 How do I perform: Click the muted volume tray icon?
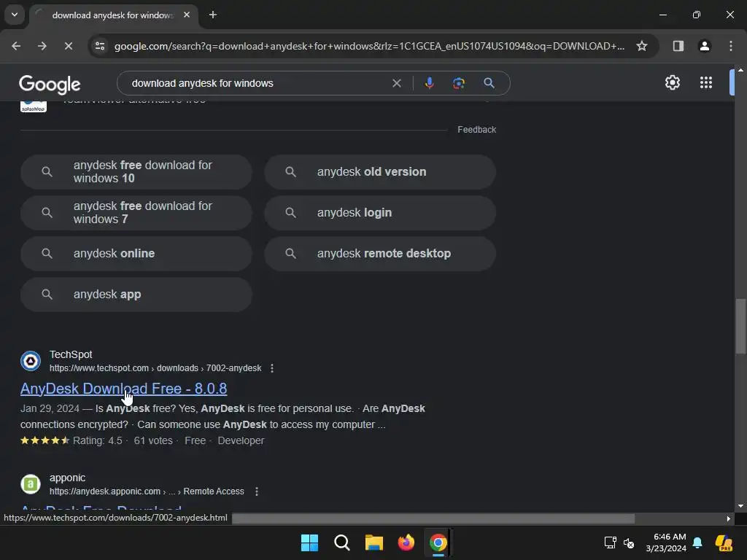tap(629, 542)
